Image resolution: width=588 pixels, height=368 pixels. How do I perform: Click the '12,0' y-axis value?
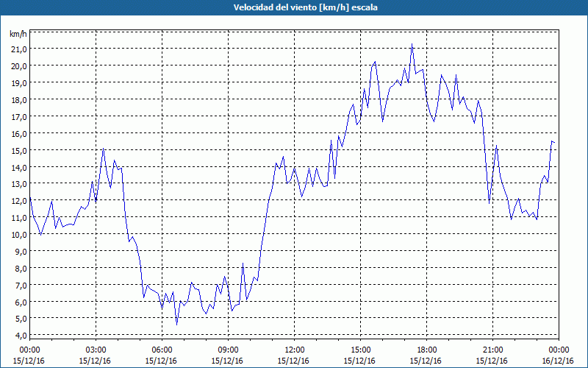click(19, 201)
